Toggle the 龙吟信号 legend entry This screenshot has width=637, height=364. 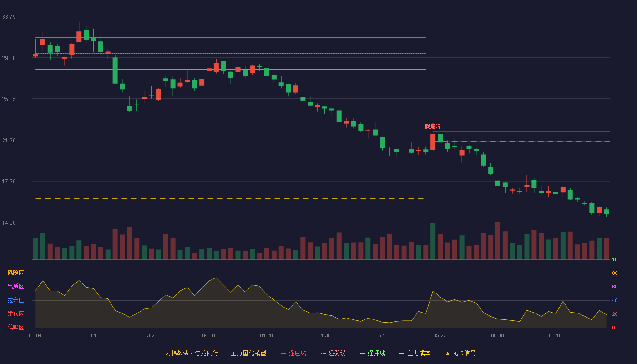pyautogui.click(x=460, y=353)
